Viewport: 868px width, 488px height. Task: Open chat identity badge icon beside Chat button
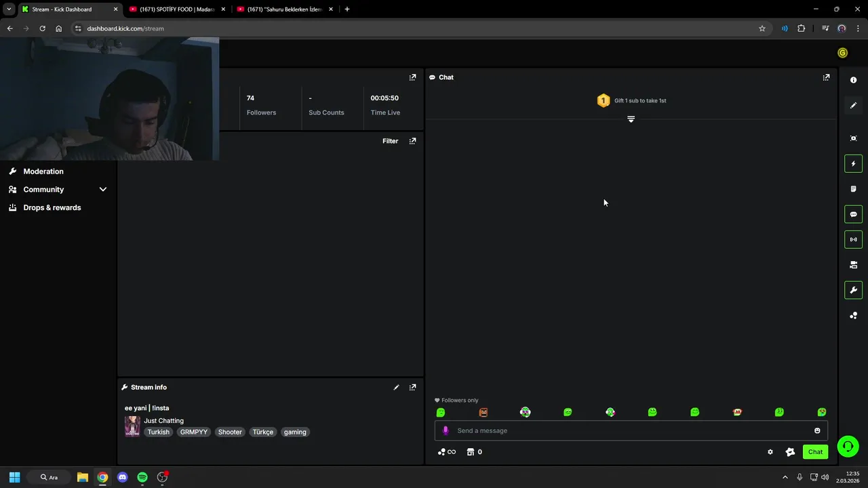coord(790,452)
